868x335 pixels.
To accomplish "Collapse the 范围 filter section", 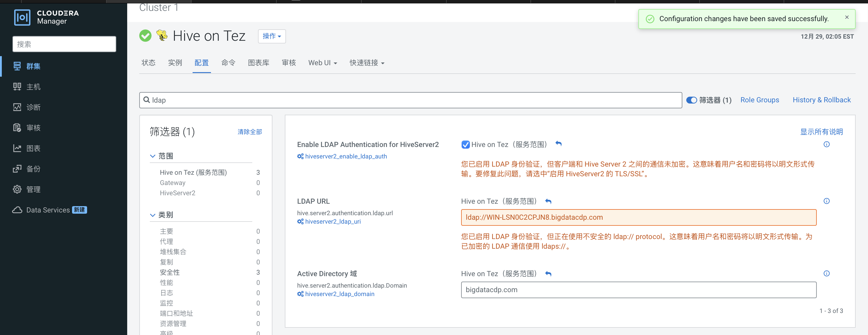I will coord(153,156).
